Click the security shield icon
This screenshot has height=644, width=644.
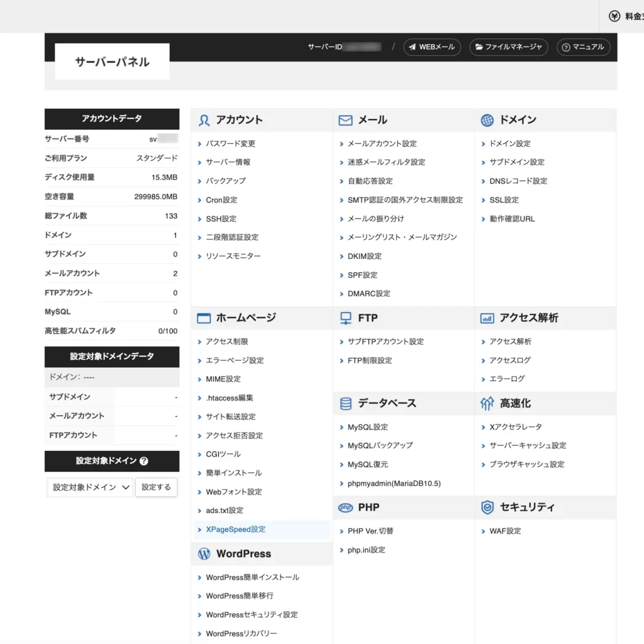(487, 508)
